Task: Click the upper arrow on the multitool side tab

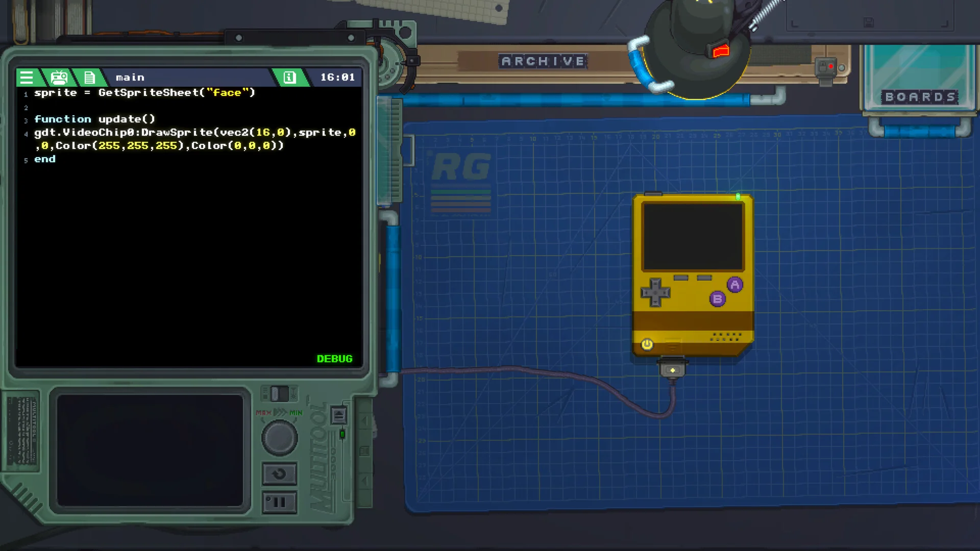Action: [x=364, y=421]
